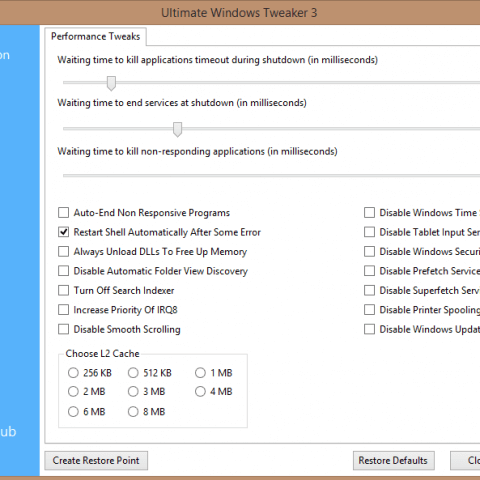Image resolution: width=480 pixels, height=480 pixels.
Task: Check Disable Printer Spooling option
Action: 369,310
